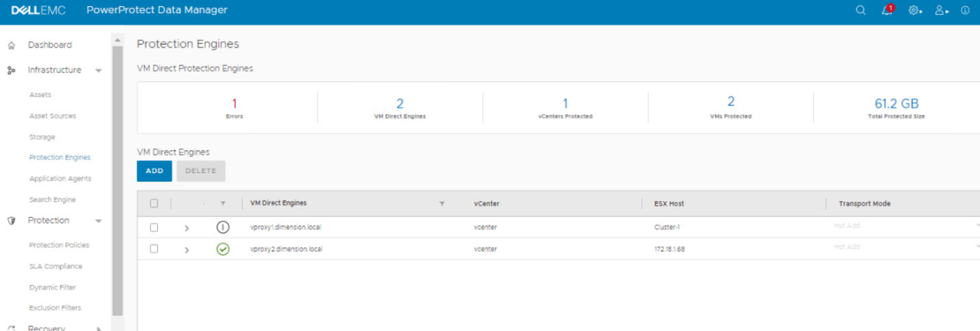Check the box for vproxy2.dimension.local

click(154, 248)
